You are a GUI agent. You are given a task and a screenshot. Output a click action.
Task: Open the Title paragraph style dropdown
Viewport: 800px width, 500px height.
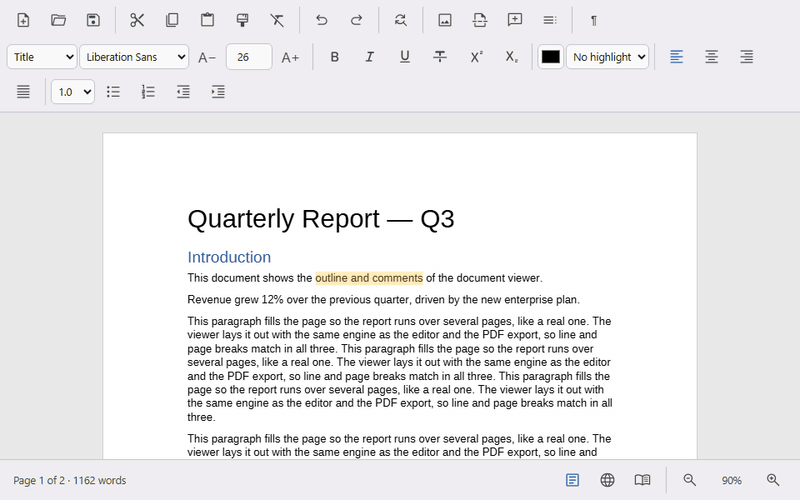tap(42, 57)
